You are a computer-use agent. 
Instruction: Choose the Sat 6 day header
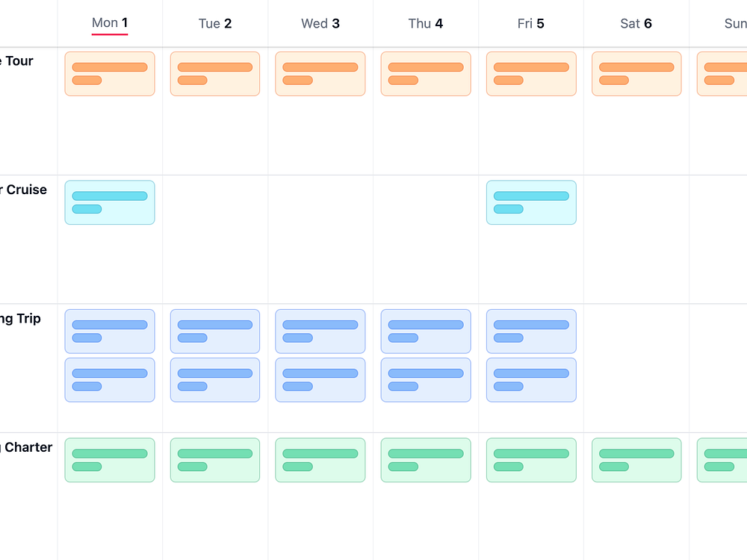pyautogui.click(x=636, y=23)
